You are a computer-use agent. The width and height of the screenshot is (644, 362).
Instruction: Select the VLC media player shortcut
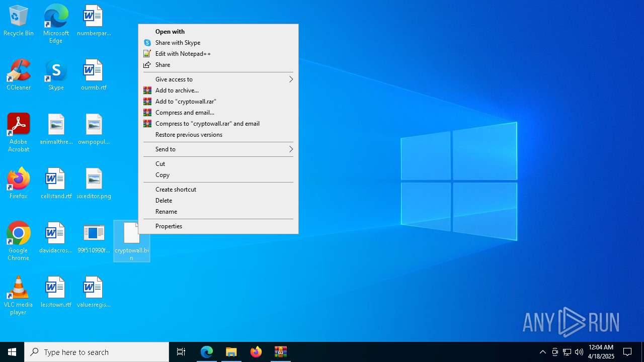pyautogui.click(x=19, y=296)
